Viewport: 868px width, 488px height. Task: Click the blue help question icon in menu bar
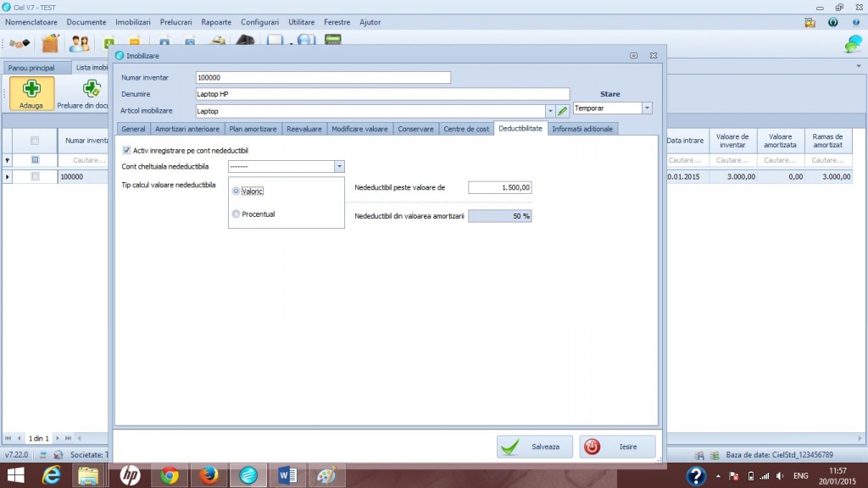coord(856,22)
